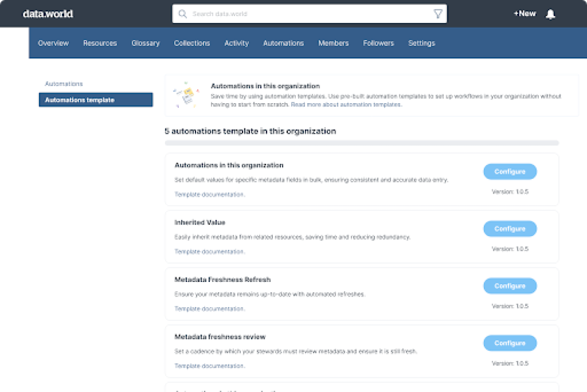Click the Metadata freshness review title

point(220,337)
